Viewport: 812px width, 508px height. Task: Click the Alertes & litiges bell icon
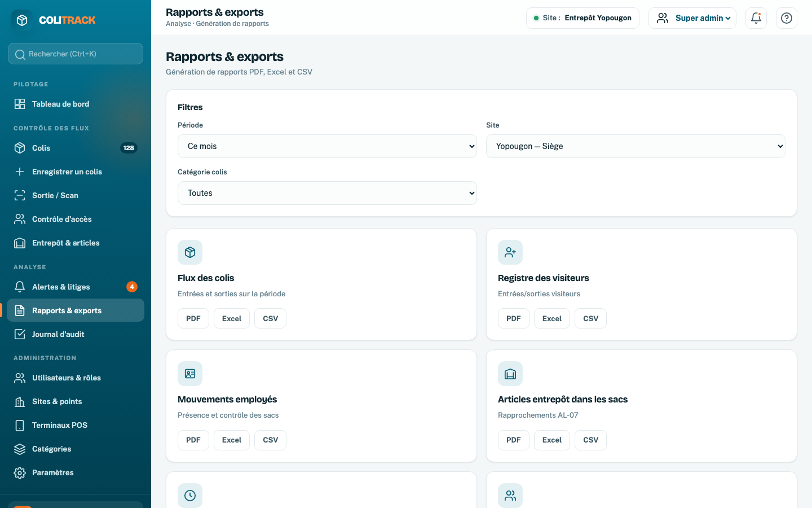(20, 287)
